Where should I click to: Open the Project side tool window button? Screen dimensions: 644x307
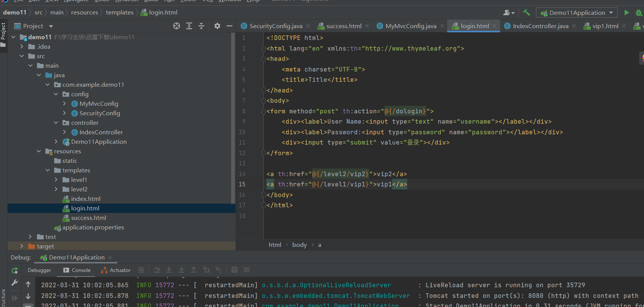3,35
